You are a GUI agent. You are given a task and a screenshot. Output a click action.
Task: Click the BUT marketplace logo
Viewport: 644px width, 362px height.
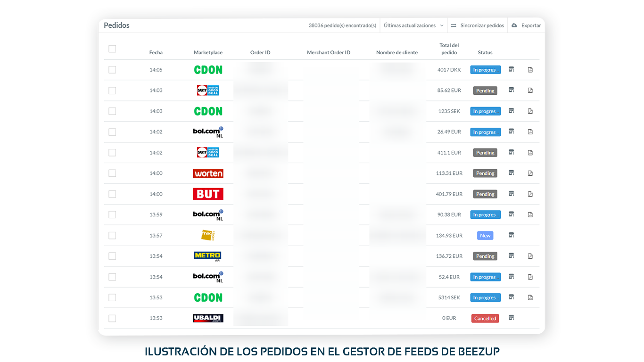coord(208,194)
